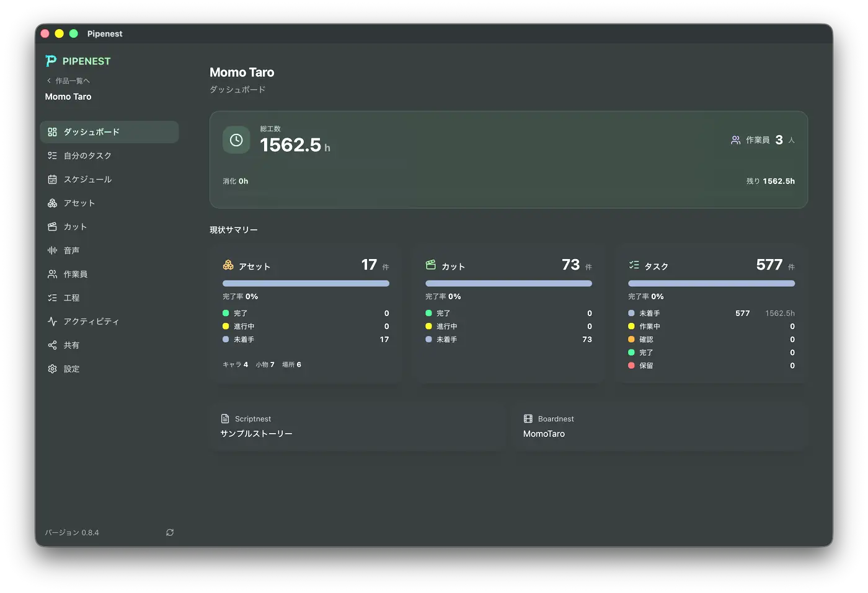This screenshot has height=593, width=868.
Task: Open 自分のタスク in the sidebar
Action: (x=109, y=156)
